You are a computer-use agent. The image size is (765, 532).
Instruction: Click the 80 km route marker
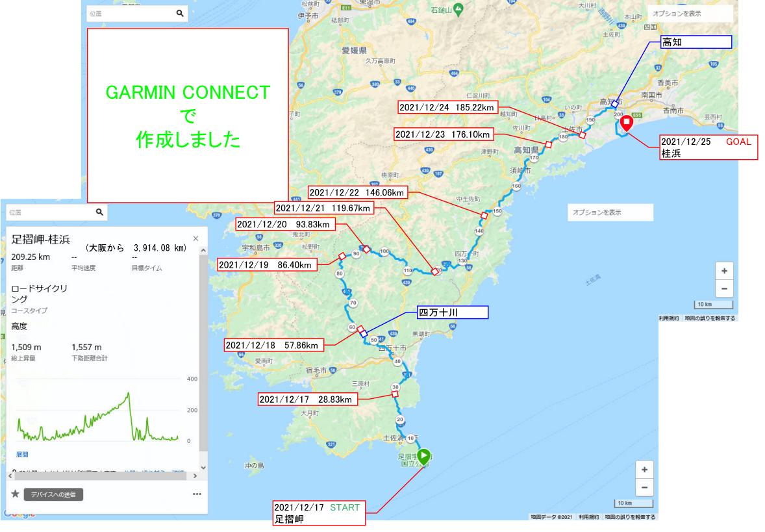tap(340, 273)
